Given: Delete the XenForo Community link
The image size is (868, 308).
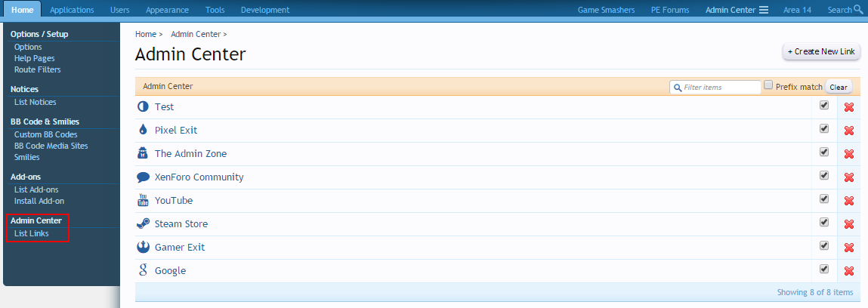Looking at the screenshot, I should coord(848,177).
